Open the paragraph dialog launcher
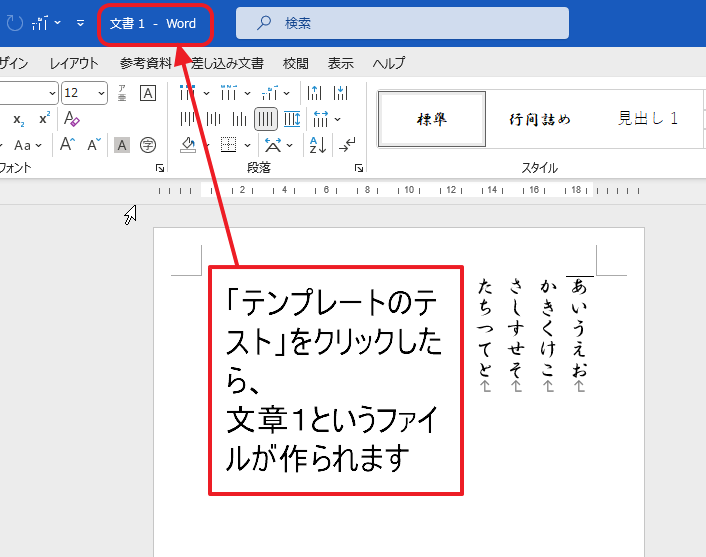The width and height of the screenshot is (706, 557). (358, 169)
